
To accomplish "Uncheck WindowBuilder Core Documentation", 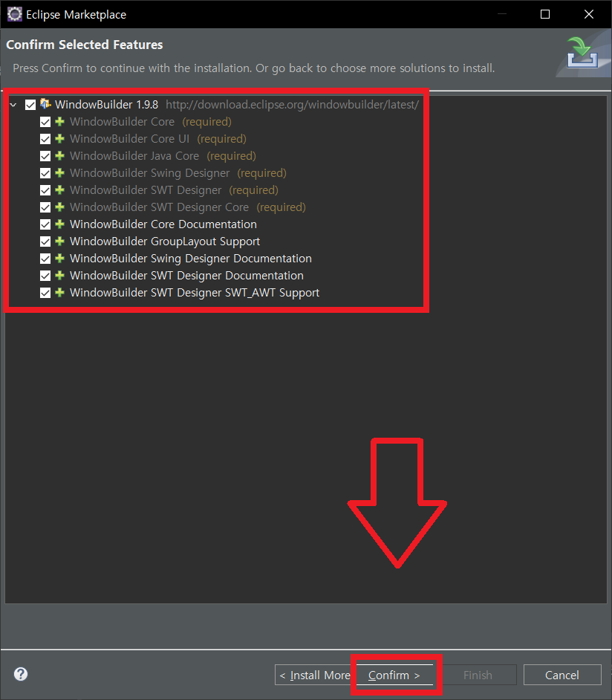I will pyautogui.click(x=45, y=224).
